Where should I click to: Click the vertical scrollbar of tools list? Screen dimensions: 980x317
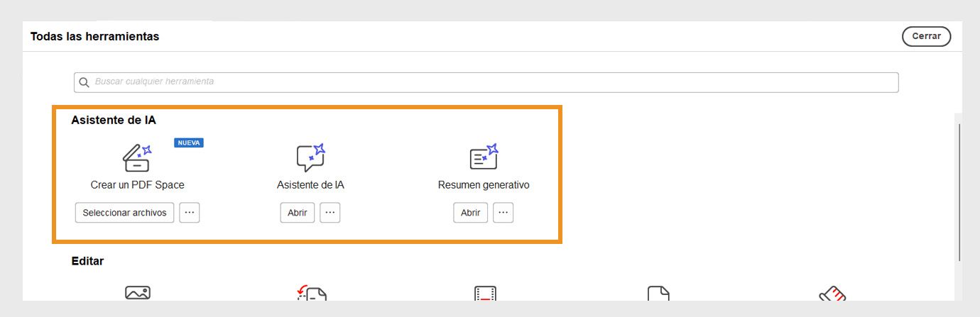(x=959, y=191)
